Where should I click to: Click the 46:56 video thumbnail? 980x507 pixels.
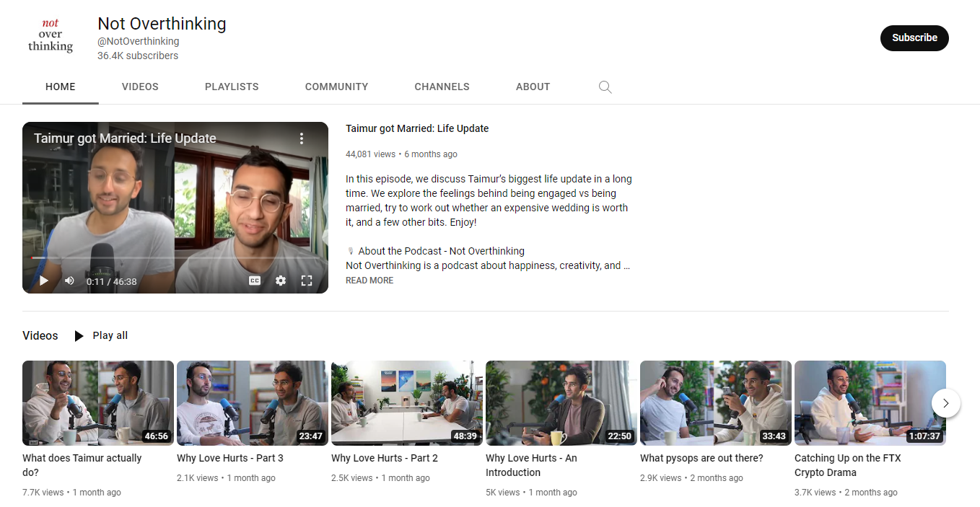[x=98, y=403]
